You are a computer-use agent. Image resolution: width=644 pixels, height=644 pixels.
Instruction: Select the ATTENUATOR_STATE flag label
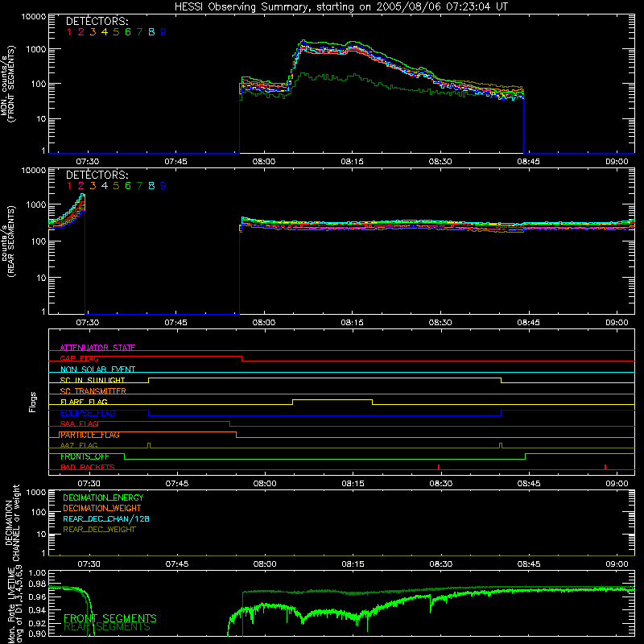click(x=97, y=348)
